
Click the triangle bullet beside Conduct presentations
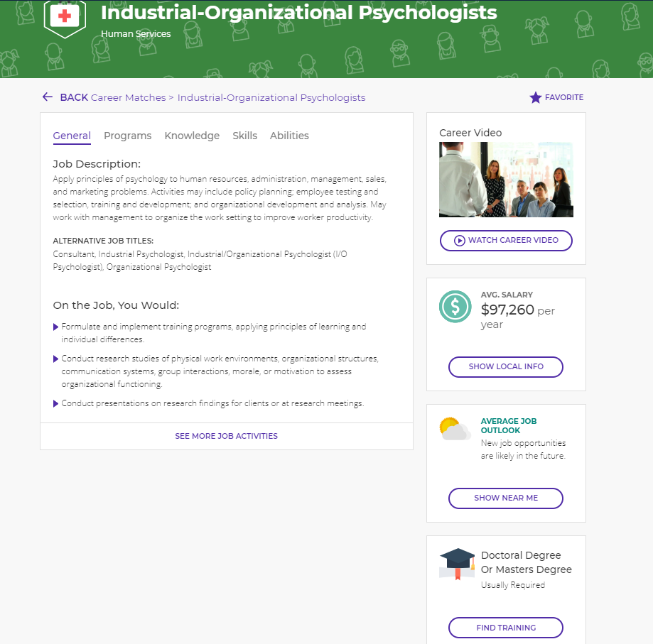55,403
